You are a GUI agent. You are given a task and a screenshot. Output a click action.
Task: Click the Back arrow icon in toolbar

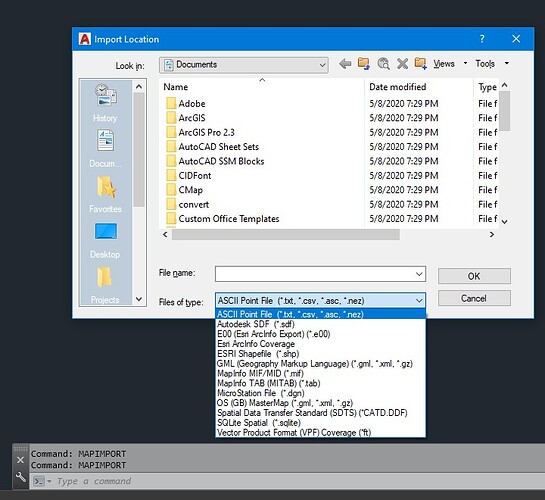click(345, 64)
